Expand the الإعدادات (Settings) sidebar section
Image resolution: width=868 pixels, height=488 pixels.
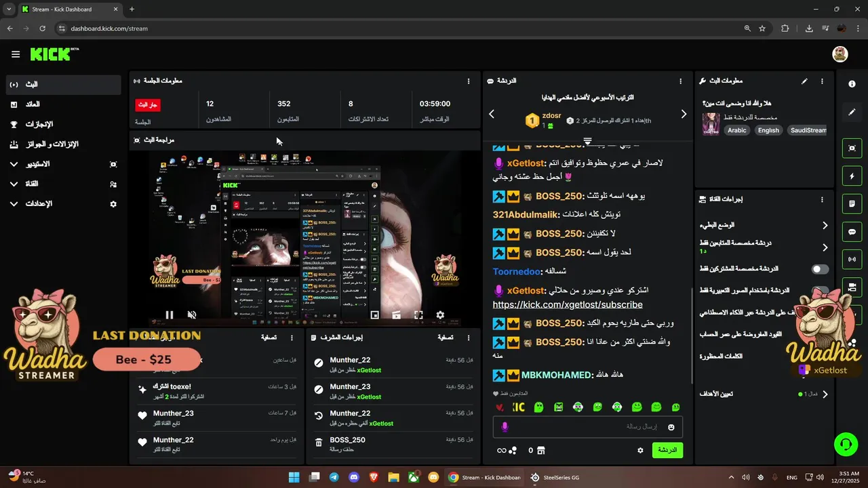click(x=64, y=203)
